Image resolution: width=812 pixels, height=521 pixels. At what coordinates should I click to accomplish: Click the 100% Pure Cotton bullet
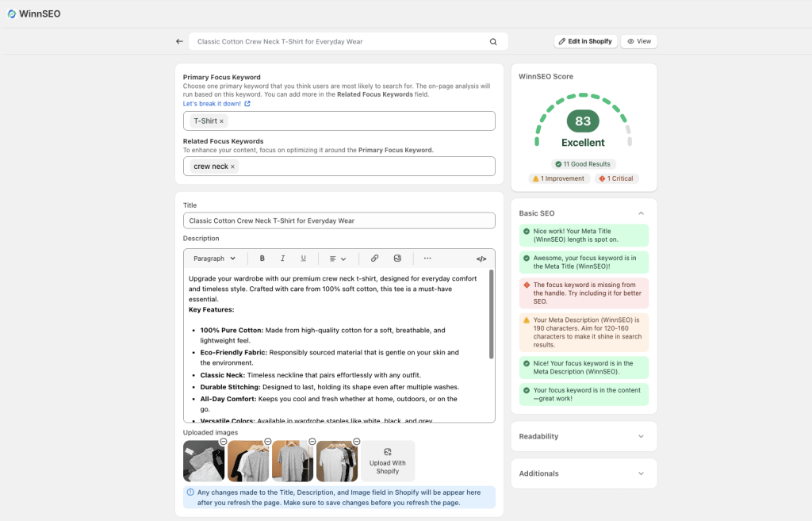323,335
